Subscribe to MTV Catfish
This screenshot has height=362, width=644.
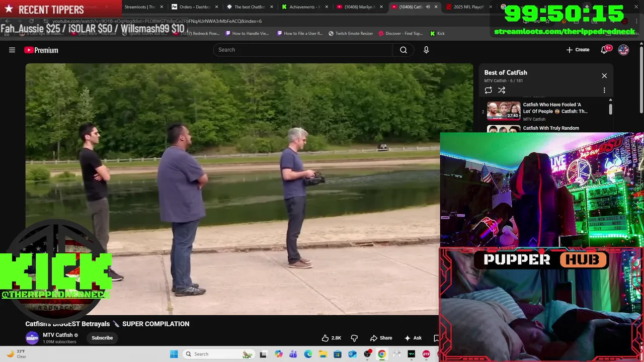[102, 338]
